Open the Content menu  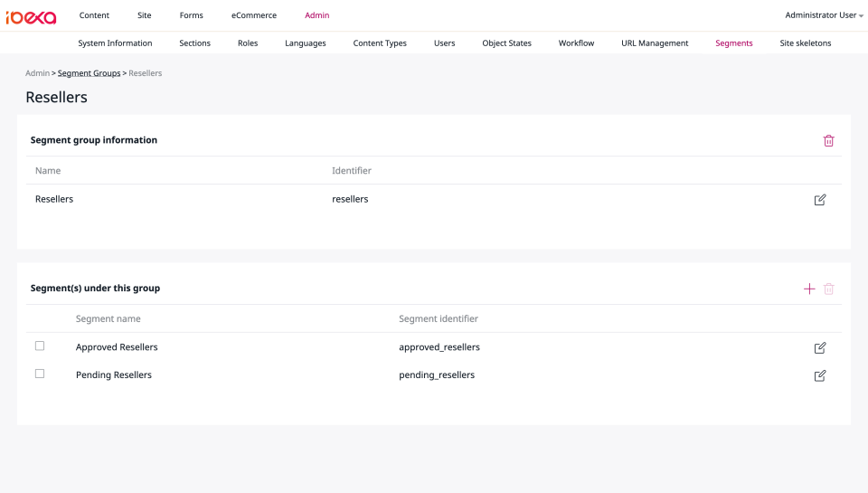(x=94, y=15)
